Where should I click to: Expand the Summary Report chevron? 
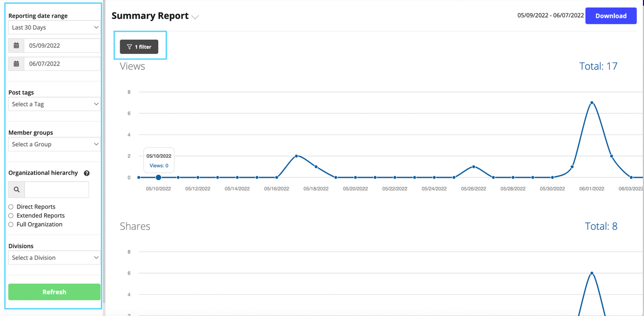click(195, 17)
